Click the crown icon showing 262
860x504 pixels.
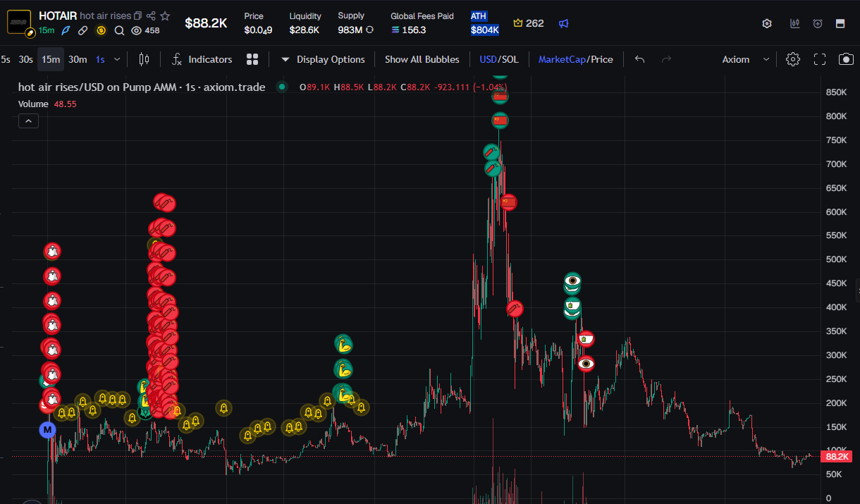tap(518, 23)
